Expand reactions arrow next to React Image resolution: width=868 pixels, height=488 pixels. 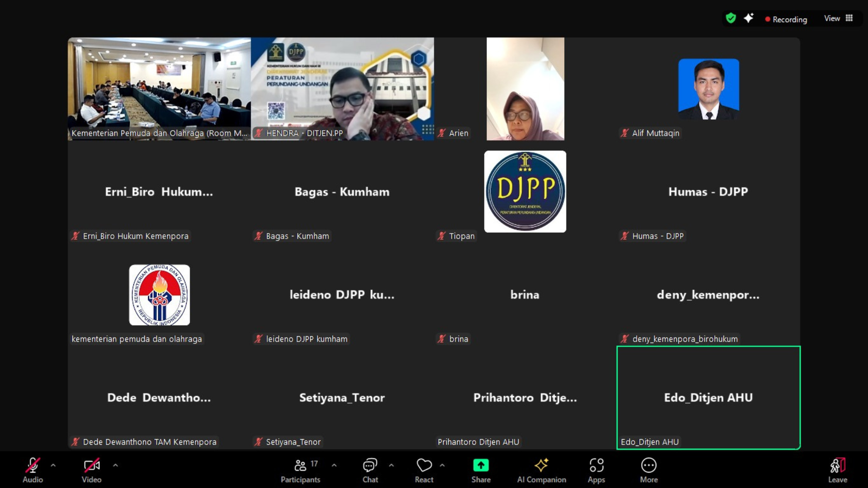click(442, 465)
